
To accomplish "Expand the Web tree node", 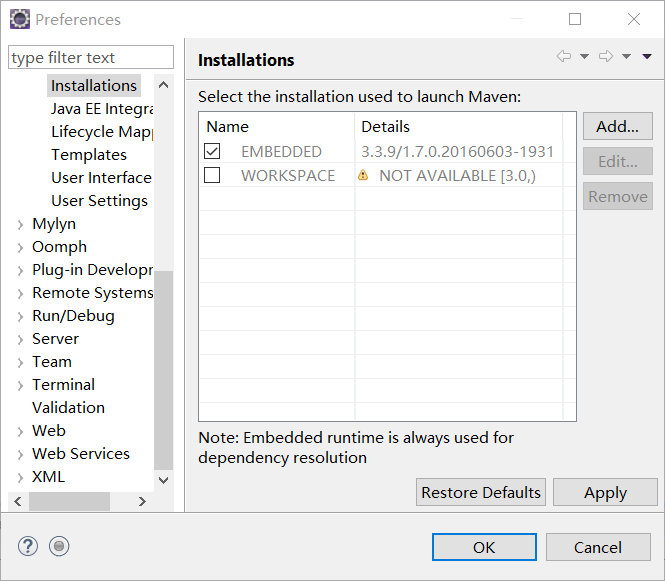I will (20, 432).
